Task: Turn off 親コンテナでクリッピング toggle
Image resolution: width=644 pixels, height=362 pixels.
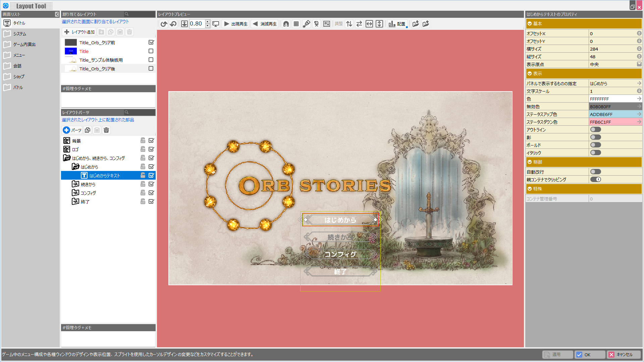Action: point(595,179)
